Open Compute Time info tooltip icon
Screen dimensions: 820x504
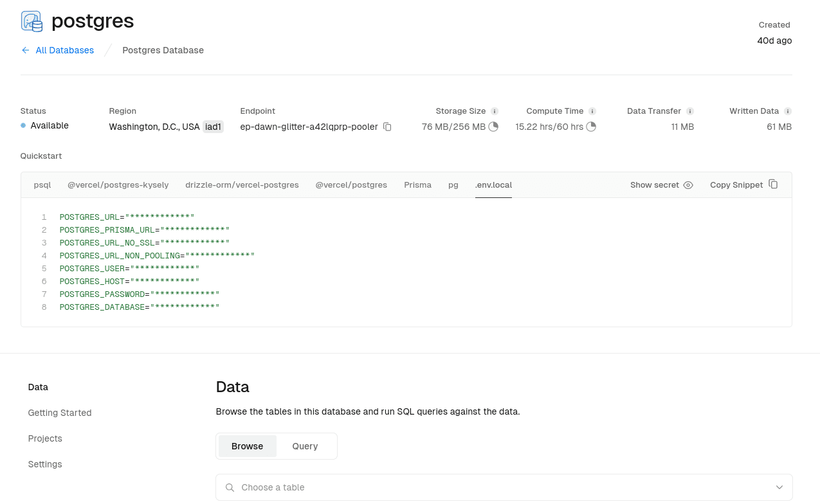click(x=592, y=111)
